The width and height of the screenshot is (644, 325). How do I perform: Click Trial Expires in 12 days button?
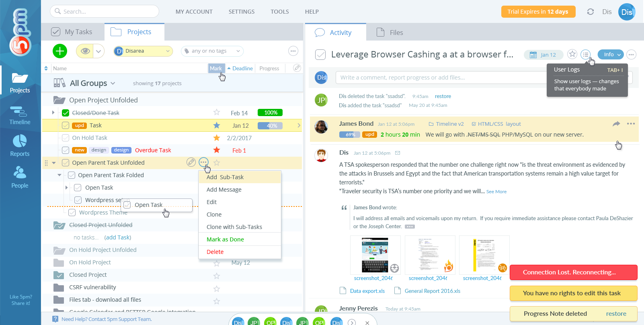(538, 12)
